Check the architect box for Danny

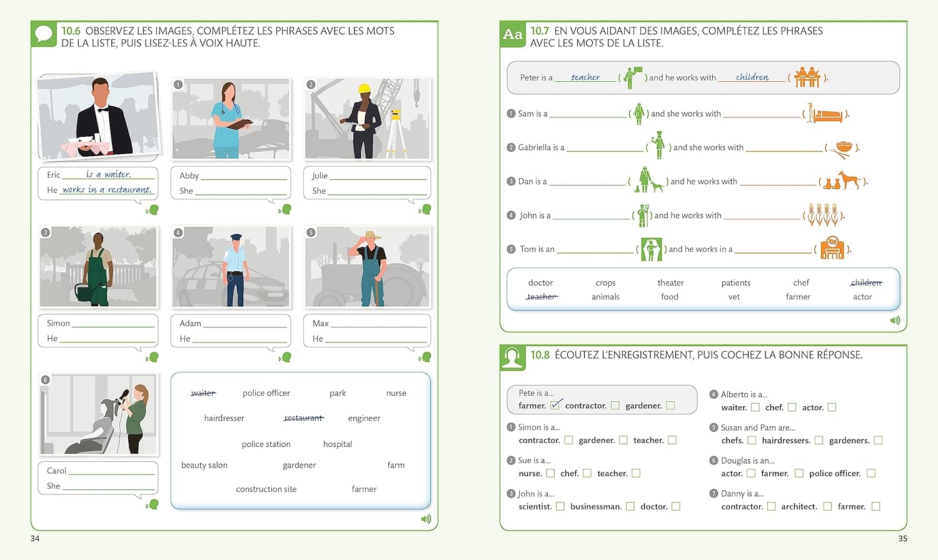point(827,506)
